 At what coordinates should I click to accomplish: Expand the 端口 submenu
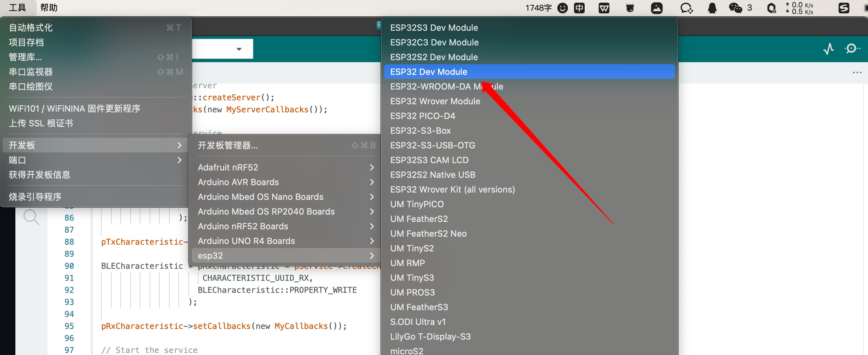coord(95,160)
